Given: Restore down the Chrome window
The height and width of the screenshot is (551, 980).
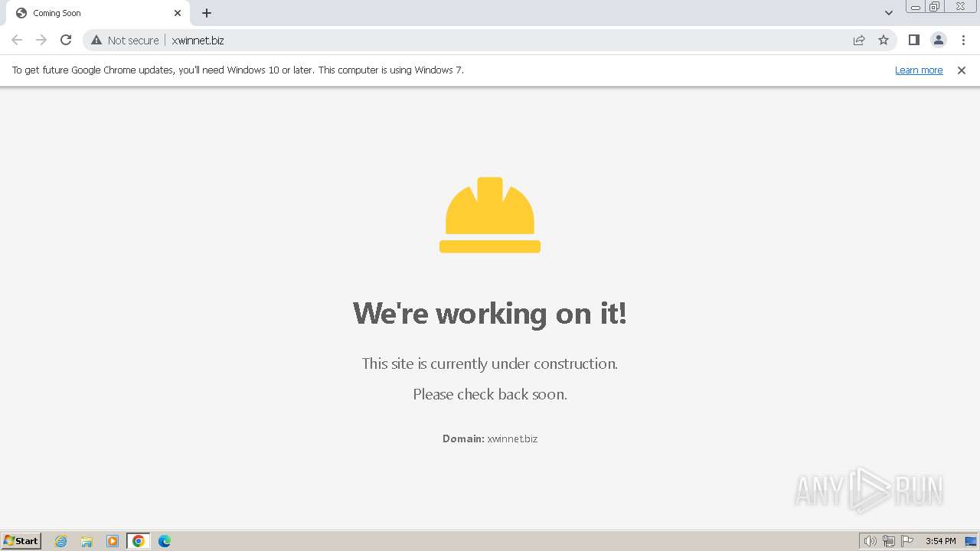Looking at the screenshot, I should [935, 7].
